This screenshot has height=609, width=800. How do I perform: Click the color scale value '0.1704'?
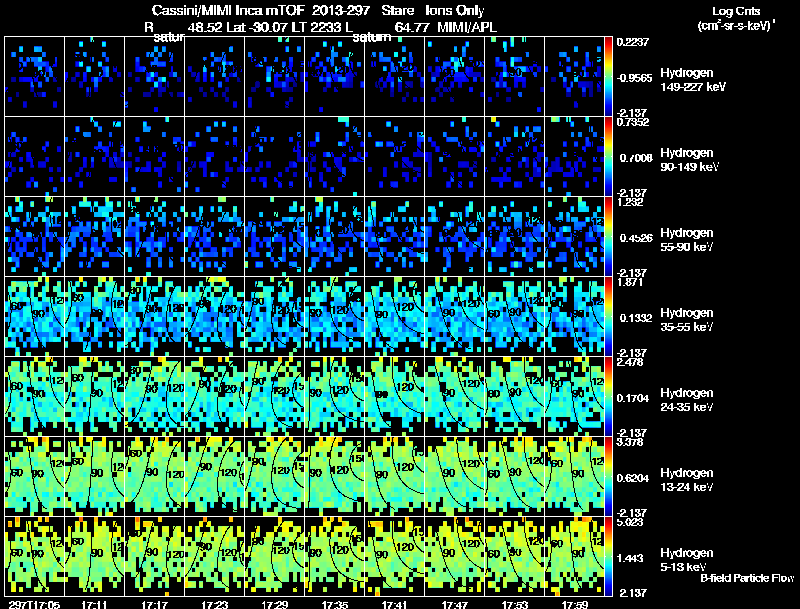636,398
